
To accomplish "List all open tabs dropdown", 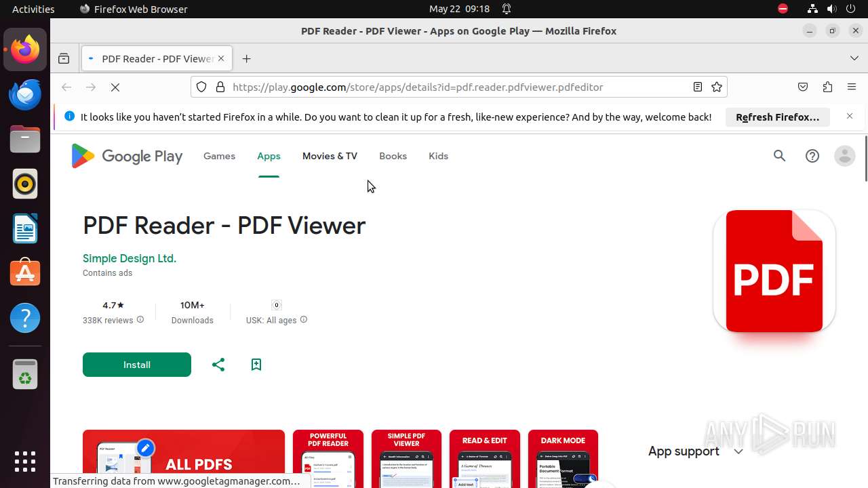I will [x=854, y=59].
